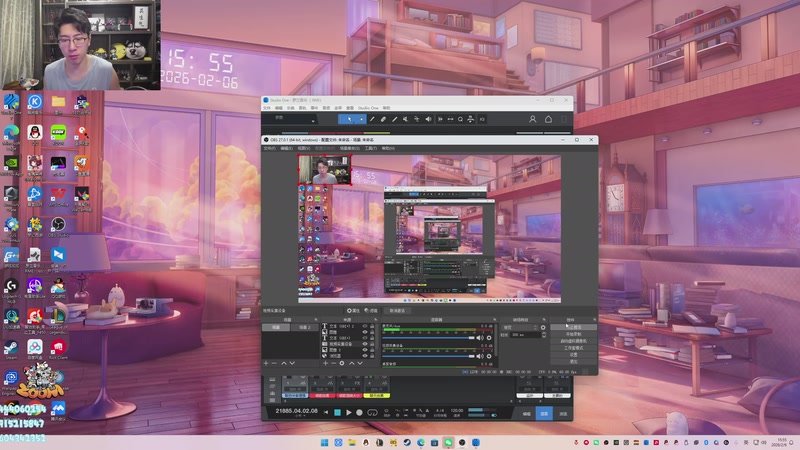This screenshot has width=800, height=450.
Task: Open League of Legends desktop icon
Action: 58,319
